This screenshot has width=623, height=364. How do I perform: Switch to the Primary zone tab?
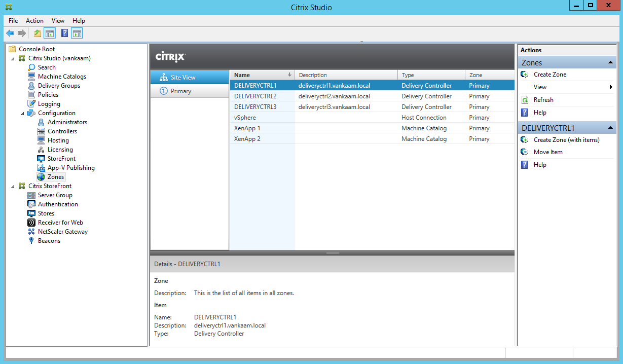tap(190, 91)
